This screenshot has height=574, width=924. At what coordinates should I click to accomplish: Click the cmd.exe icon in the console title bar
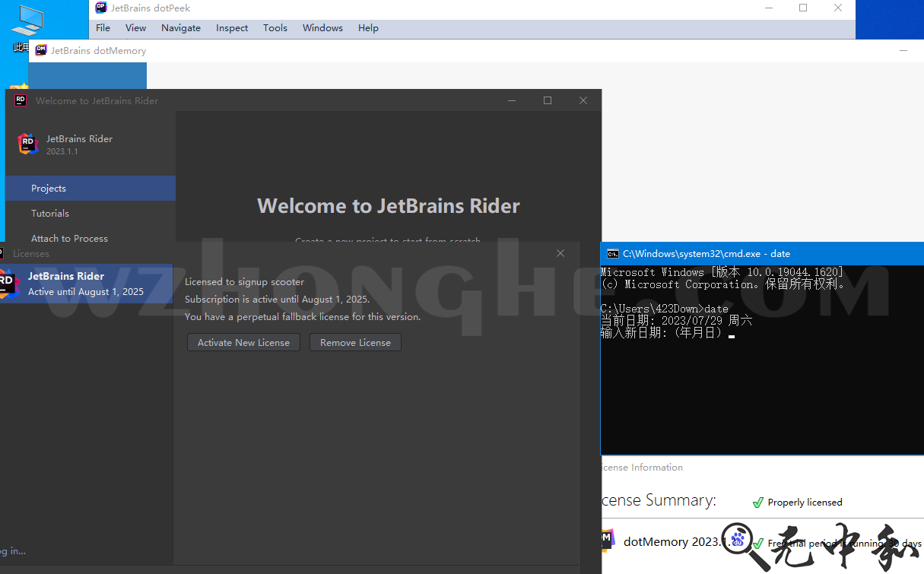[x=612, y=254]
